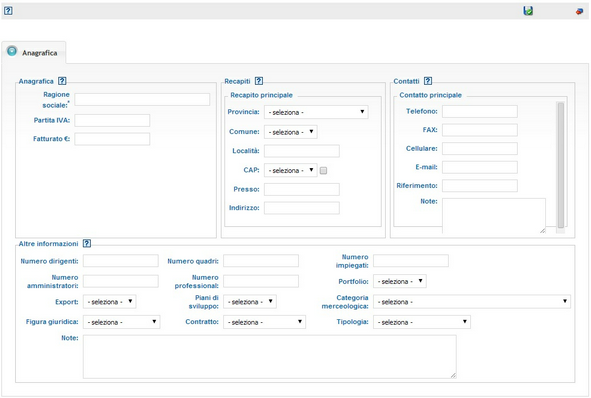
Task: Open the help icon in the top-left toolbar
Action: [x=8, y=11]
